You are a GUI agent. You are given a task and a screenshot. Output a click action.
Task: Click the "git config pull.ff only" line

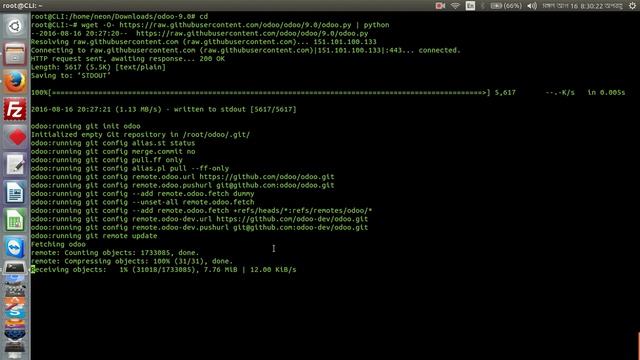pyautogui.click(x=107, y=160)
